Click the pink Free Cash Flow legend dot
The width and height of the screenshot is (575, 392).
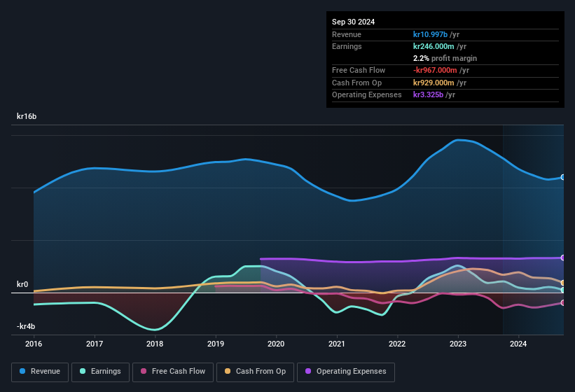pos(144,371)
